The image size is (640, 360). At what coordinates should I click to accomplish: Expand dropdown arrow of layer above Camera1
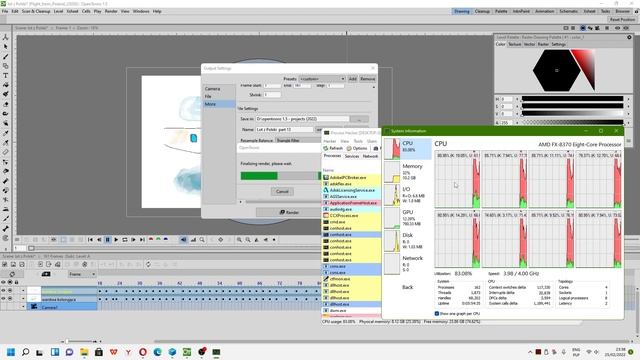pos(23,299)
